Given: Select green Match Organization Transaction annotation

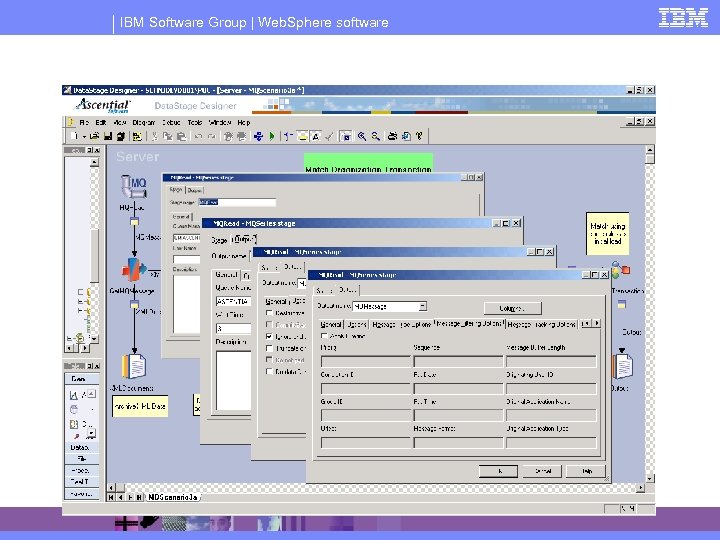Looking at the screenshot, I should point(368,163).
